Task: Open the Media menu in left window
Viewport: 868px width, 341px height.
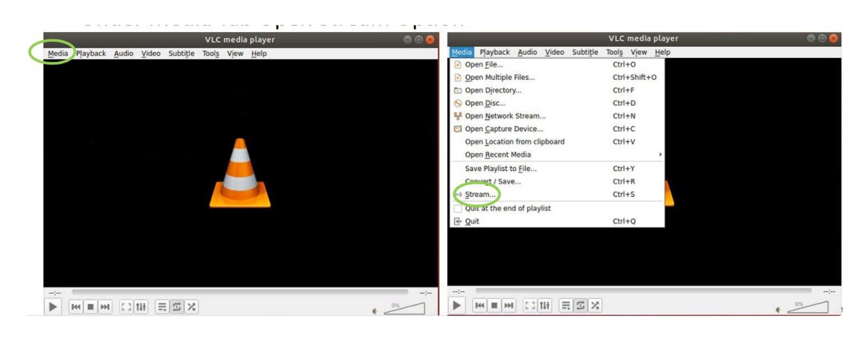Action: [x=58, y=53]
